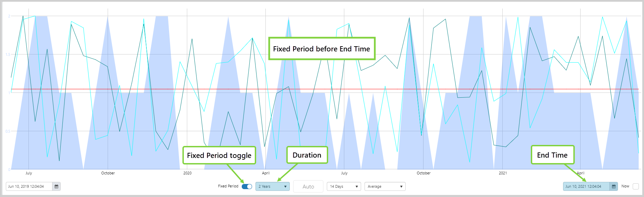Open the start date calendar picker icon

click(x=57, y=186)
